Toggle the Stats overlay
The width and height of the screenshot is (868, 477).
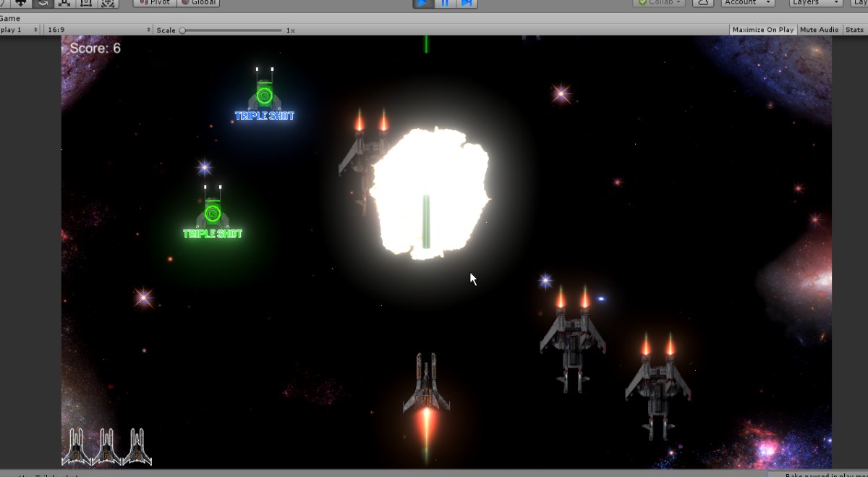pyautogui.click(x=854, y=30)
